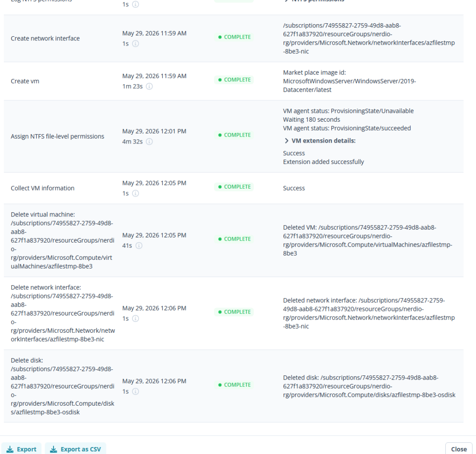Screen dimensions: 476x454
Task: Click info icon in Delete network interface row
Action: point(135,319)
